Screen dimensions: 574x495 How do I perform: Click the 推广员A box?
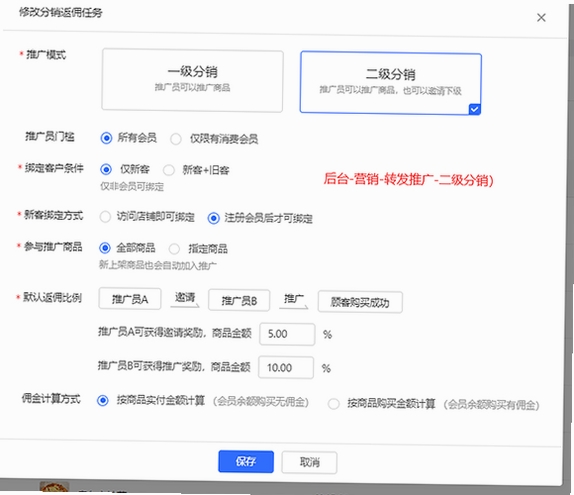click(130, 299)
